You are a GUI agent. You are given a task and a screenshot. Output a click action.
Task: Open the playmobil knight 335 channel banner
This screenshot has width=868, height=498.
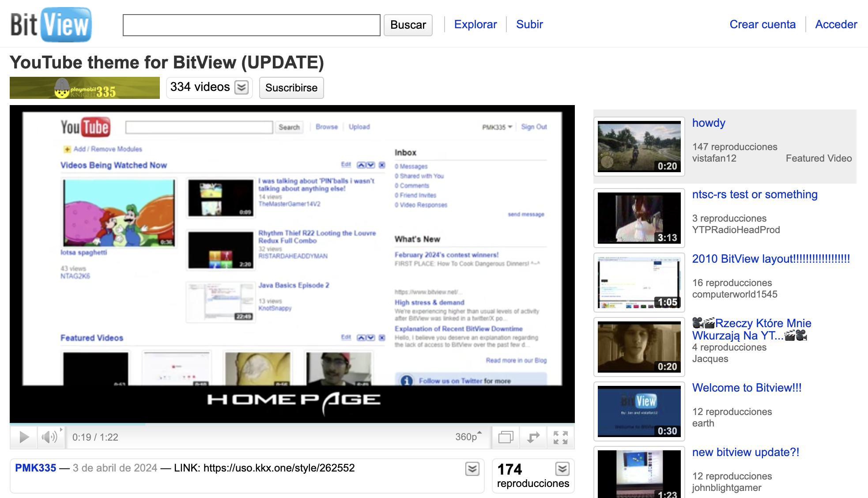tap(85, 88)
